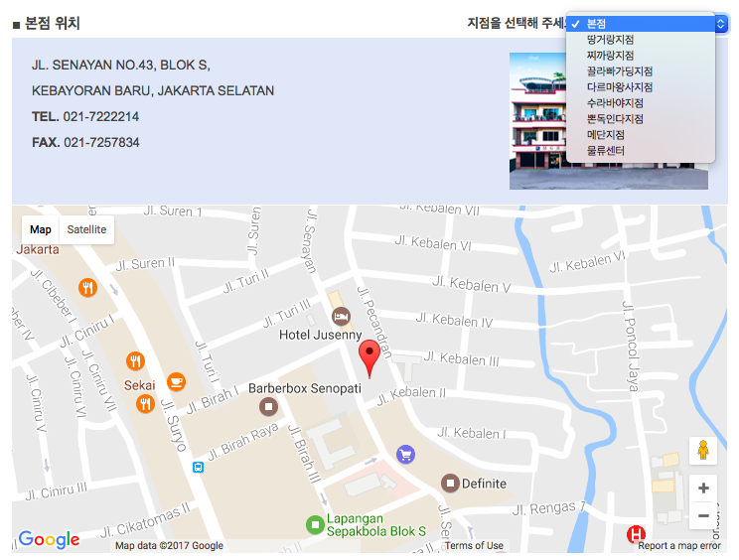Image resolution: width=739 pixels, height=560 pixels.
Task: Click the Jl. Rengas 7 street label
Action: 548,508
